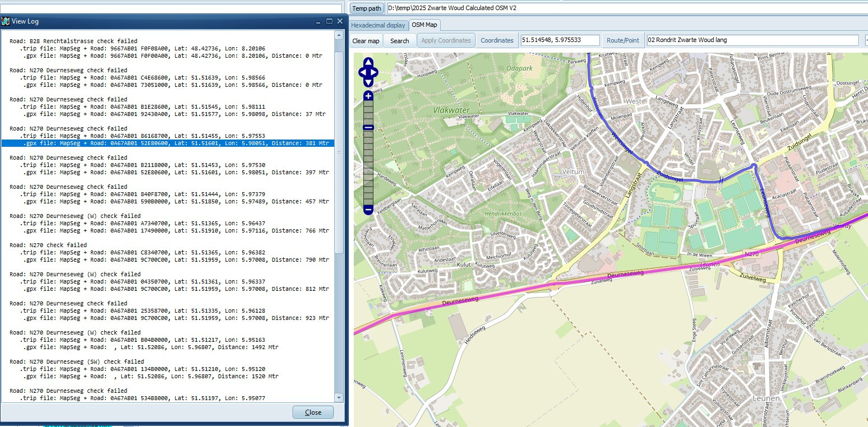Switch to the Hexadecimal display tab
868x427 pixels.
pos(378,25)
